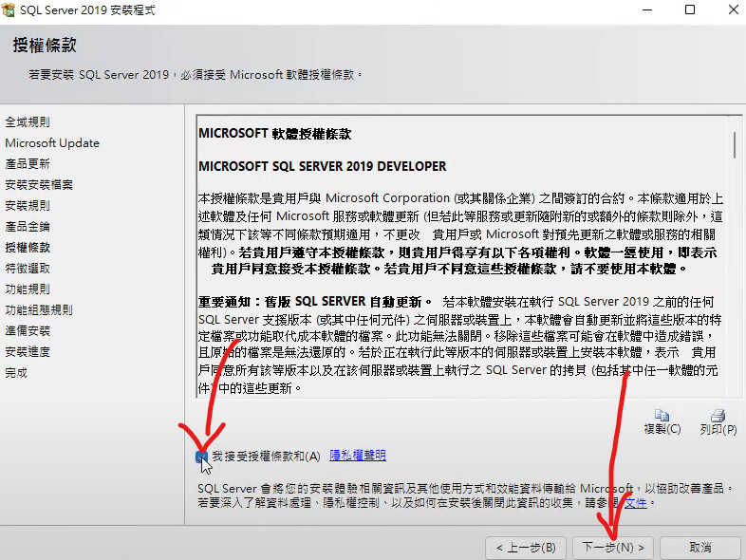Select 安裝安裝檔案 step in the sidebar
The width and height of the screenshot is (746, 560).
(39, 185)
